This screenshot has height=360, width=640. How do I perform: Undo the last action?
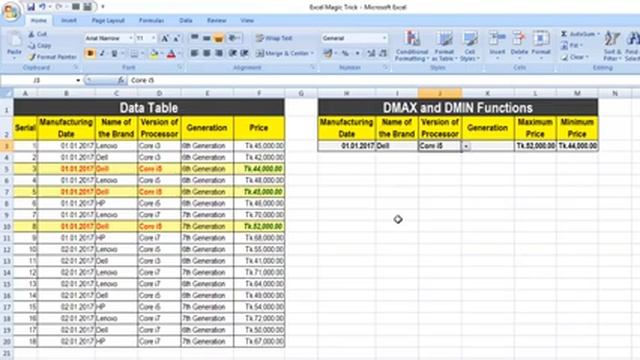point(42,7)
